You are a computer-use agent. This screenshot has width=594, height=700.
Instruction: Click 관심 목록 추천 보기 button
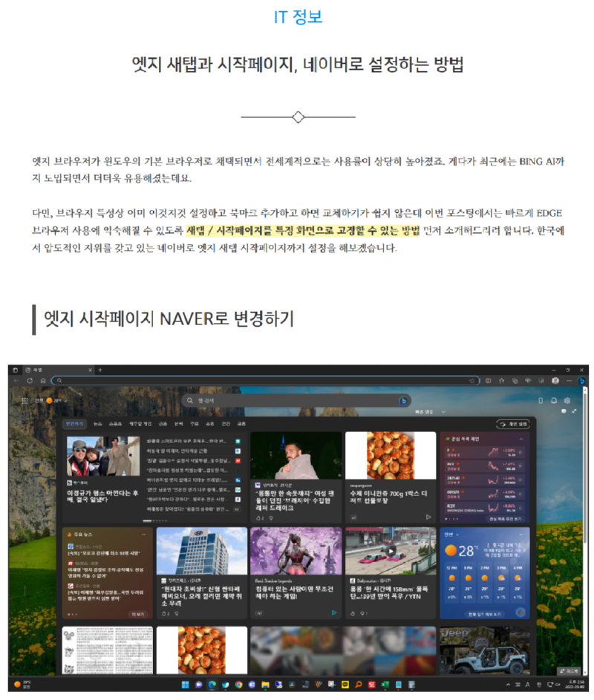coord(506,519)
